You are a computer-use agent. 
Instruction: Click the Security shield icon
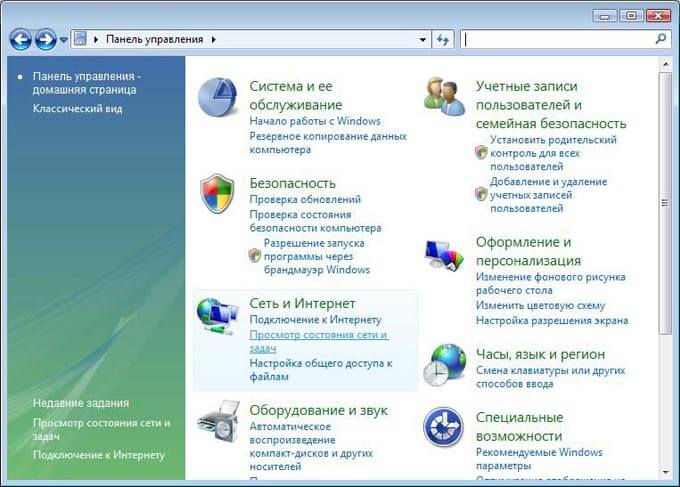coord(217,193)
